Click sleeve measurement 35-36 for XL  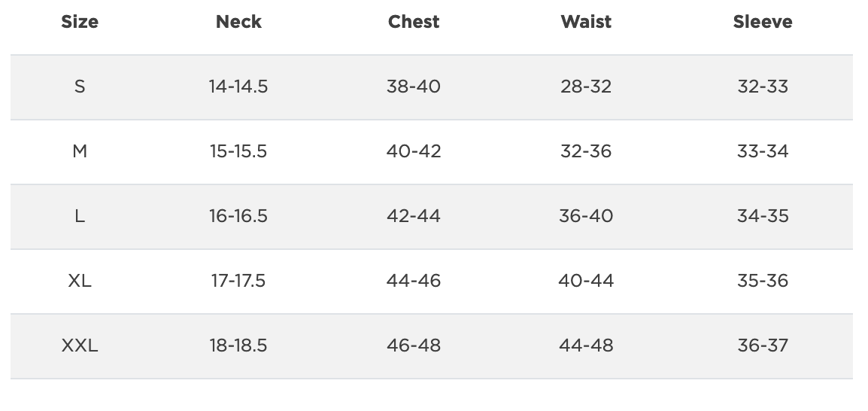pyautogui.click(x=763, y=281)
